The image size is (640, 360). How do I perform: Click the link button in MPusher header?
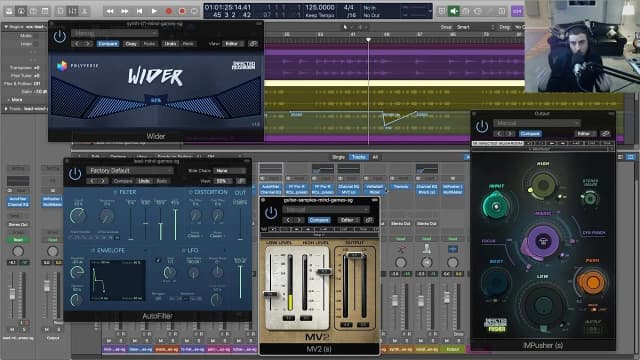coord(605,133)
